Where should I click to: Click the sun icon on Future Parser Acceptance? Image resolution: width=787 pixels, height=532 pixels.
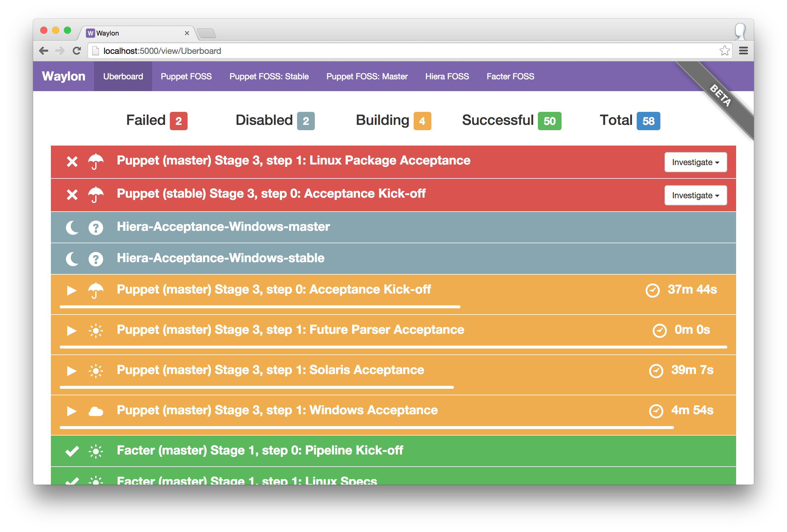[96, 331]
